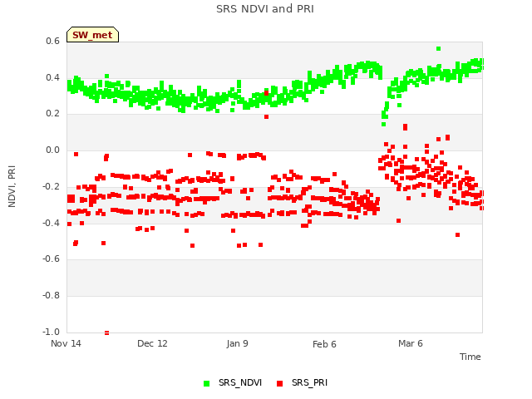Screen dimensions: 532x399
Task: Select the Dec 12 x-axis label
Action: click(x=152, y=343)
